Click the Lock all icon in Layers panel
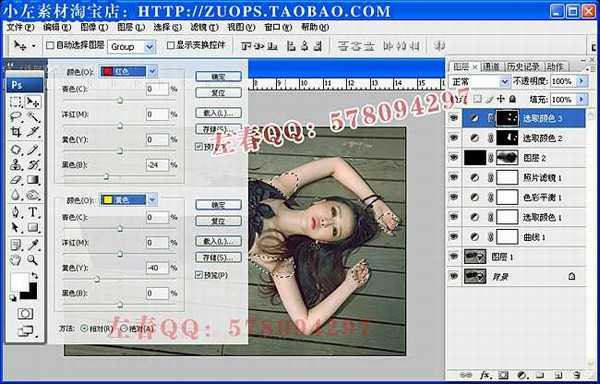Image resolution: width=600 pixels, height=384 pixels. [513, 99]
